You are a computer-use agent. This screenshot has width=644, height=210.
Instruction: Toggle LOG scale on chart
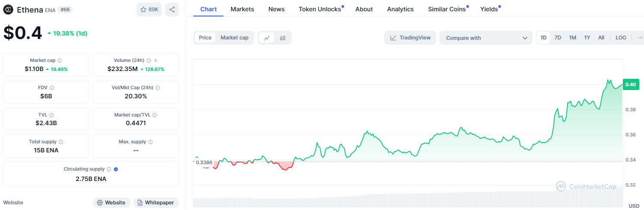(x=621, y=38)
